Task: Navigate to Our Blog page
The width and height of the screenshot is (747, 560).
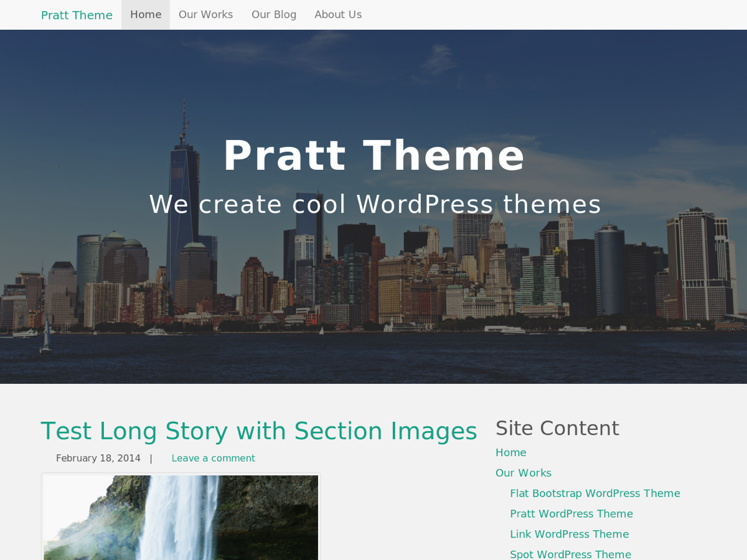Action: (274, 14)
